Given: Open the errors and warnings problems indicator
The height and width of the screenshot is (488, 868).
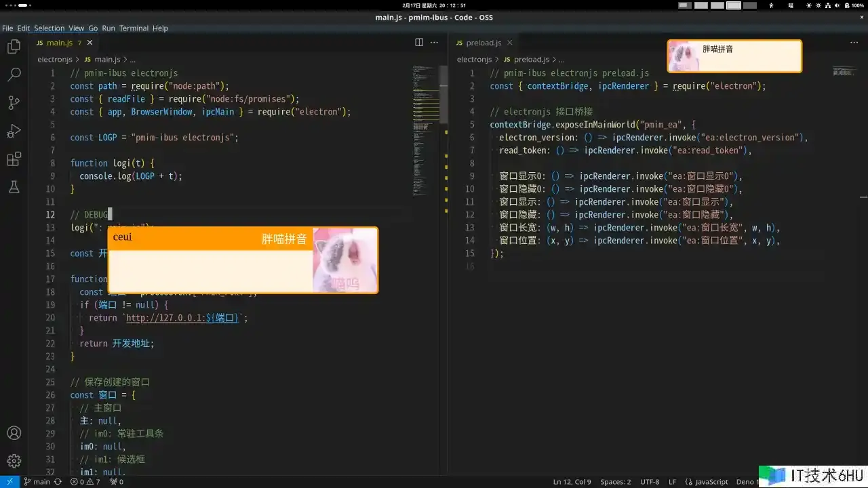Looking at the screenshot, I should tap(85, 482).
